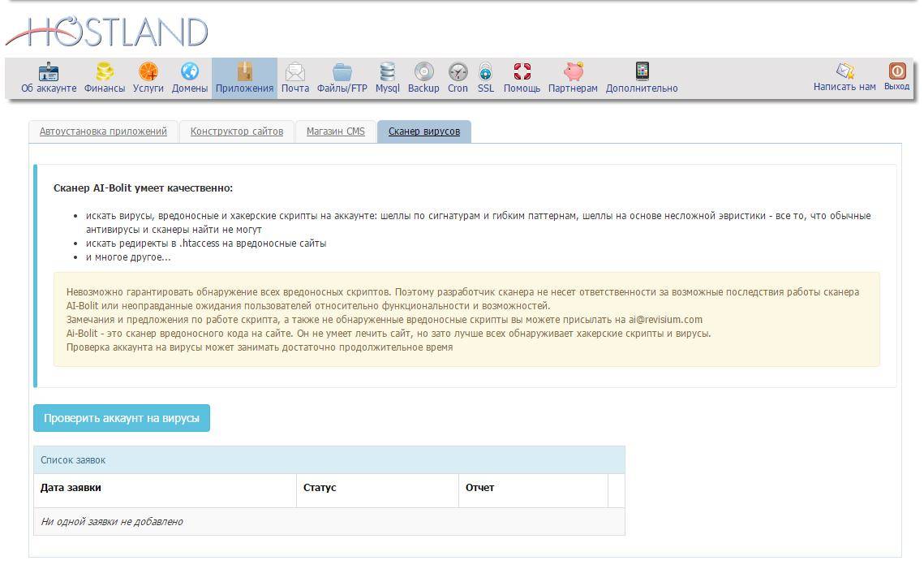Open the Домены globe icon
924x569 pixels.
coord(190,72)
